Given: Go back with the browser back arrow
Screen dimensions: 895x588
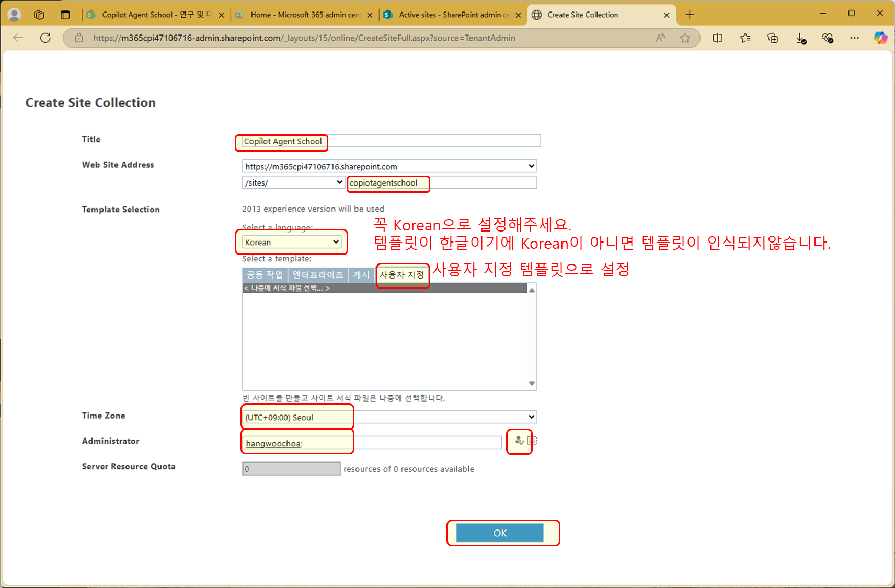Looking at the screenshot, I should [x=18, y=38].
